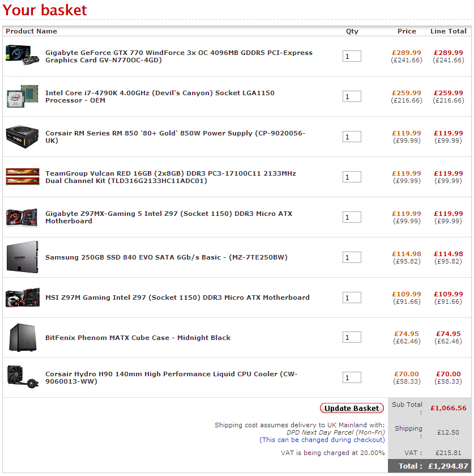Click the quantity field for Corsair RM 850
The height and width of the screenshot is (476, 474).
[x=352, y=137]
